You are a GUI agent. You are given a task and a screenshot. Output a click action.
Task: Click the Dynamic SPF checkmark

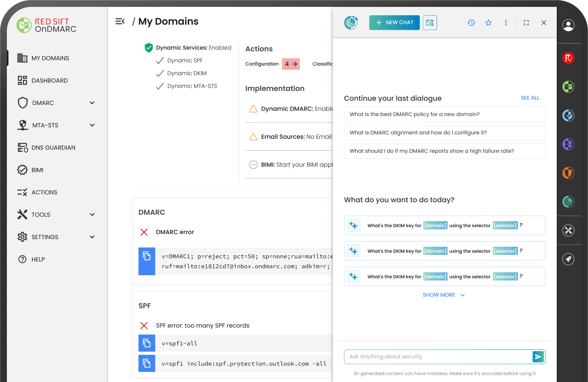click(160, 60)
